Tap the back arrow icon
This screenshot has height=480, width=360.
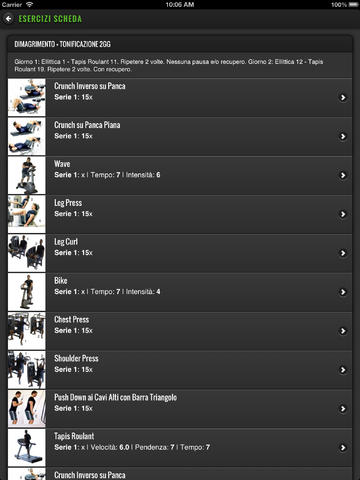tap(8, 19)
